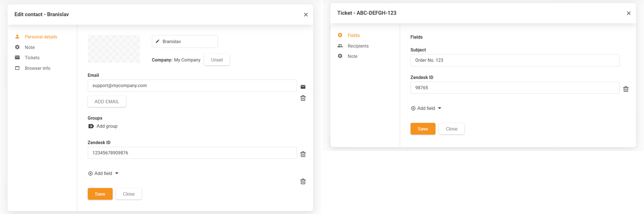Open the Recipients section of the ticket
The width and height of the screenshot is (644, 214).
(358, 46)
